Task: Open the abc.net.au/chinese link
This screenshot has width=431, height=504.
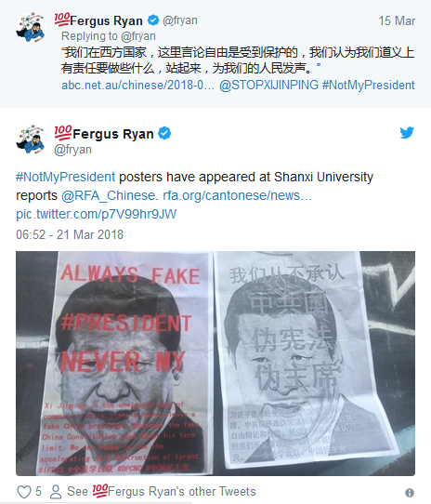Action: [137, 86]
